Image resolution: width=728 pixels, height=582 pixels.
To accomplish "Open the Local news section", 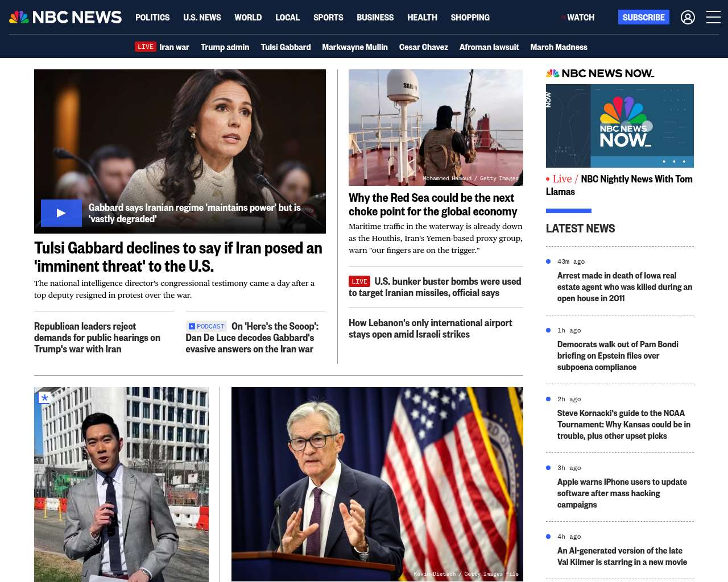I will 287,18.
